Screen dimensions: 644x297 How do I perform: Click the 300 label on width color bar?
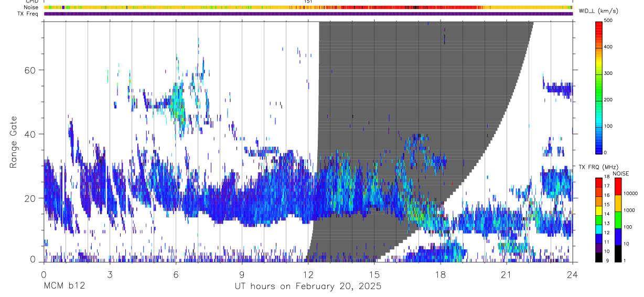point(608,73)
